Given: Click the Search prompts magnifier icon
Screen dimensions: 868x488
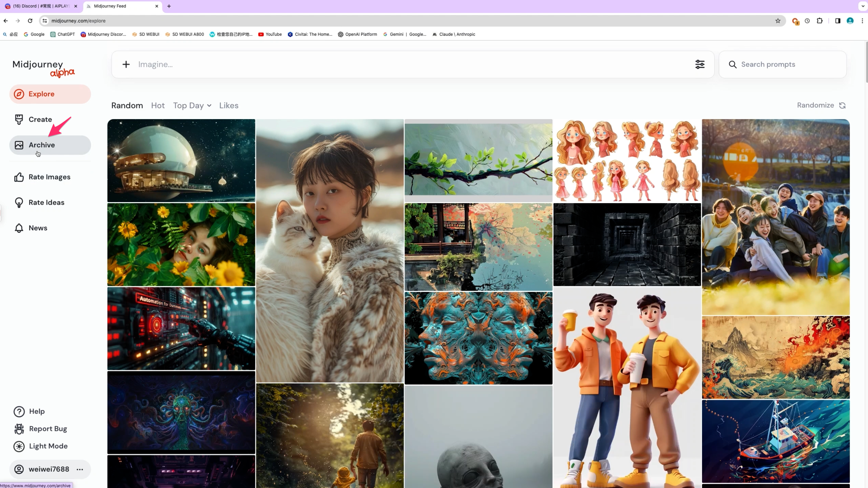Looking at the screenshot, I should click(732, 65).
